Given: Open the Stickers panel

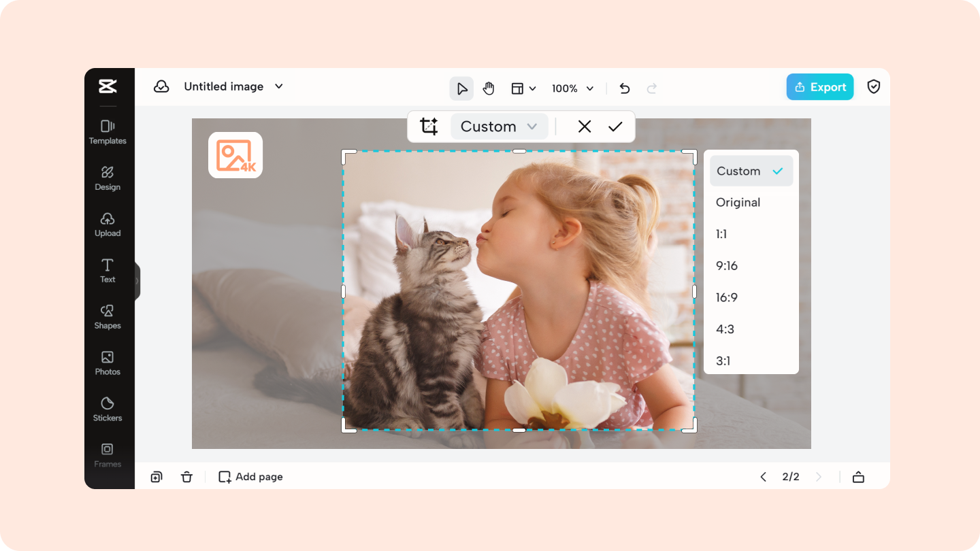Looking at the screenshot, I should (108, 410).
